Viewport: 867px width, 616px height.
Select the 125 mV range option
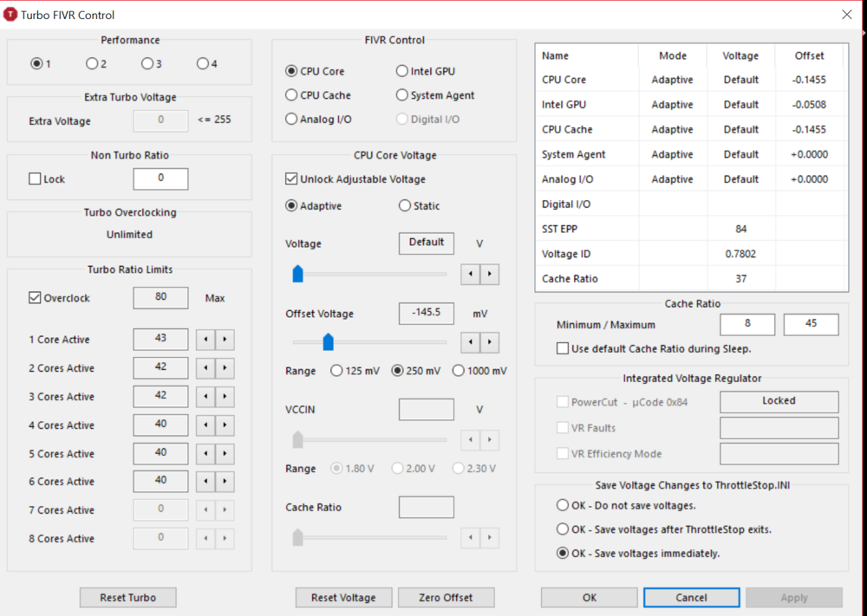coord(336,371)
